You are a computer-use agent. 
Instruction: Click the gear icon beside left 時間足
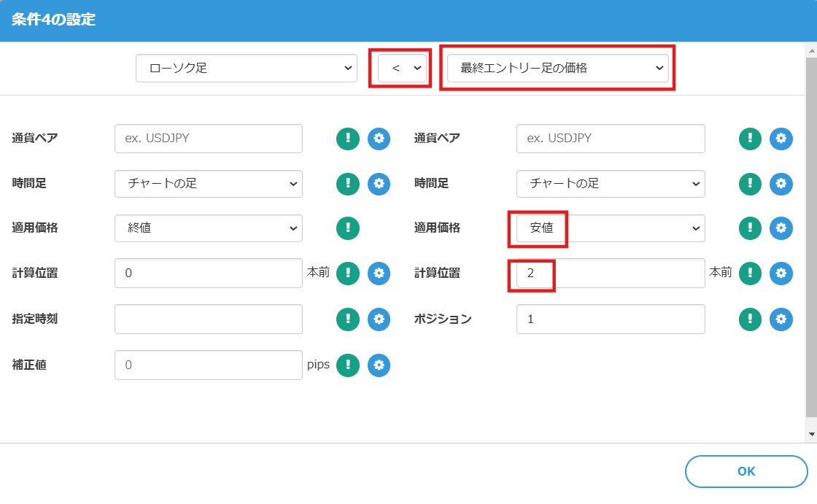379,184
